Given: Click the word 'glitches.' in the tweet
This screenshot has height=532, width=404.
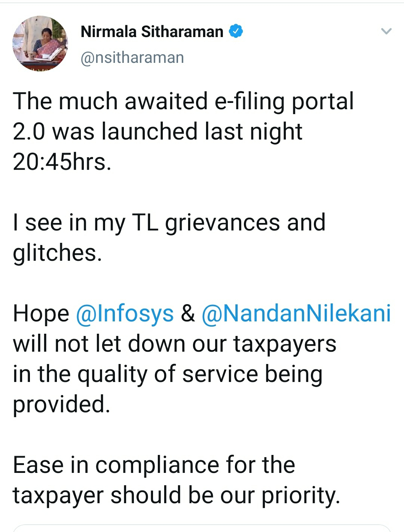Looking at the screenshot, I should [x=57, y=253].
